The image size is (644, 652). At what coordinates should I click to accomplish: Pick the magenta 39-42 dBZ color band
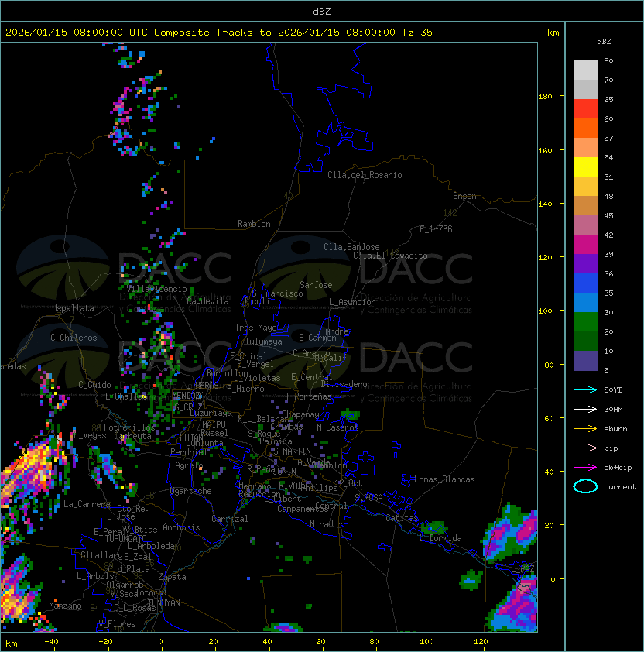(x=585, y=245)
